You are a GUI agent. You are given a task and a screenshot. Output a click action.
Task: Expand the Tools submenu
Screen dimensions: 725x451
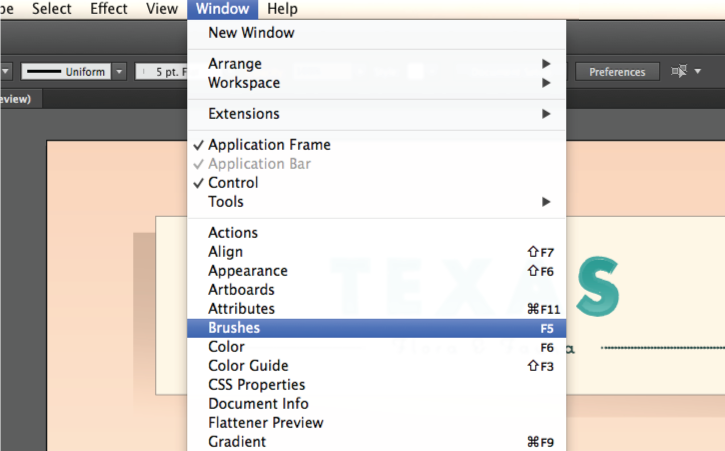[376, 202]
